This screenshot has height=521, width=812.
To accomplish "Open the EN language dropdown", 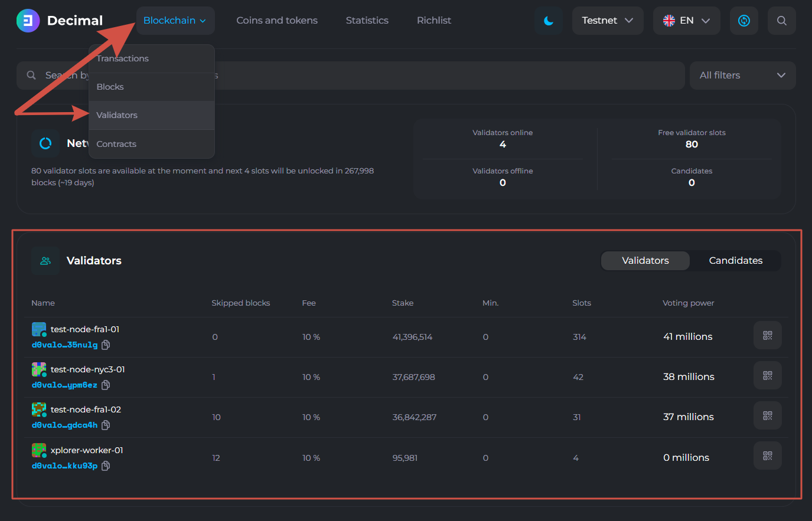I will [687, 21].
